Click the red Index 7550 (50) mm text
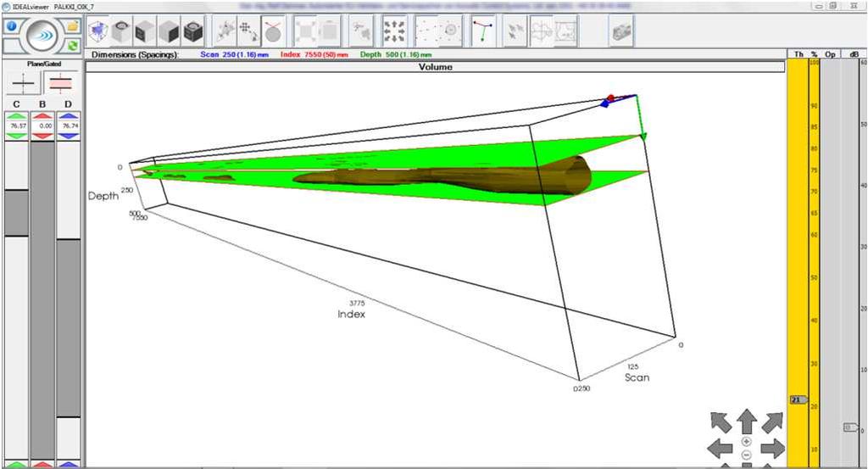The width and height of the screenshot is (868, 469). coord(314,54)
